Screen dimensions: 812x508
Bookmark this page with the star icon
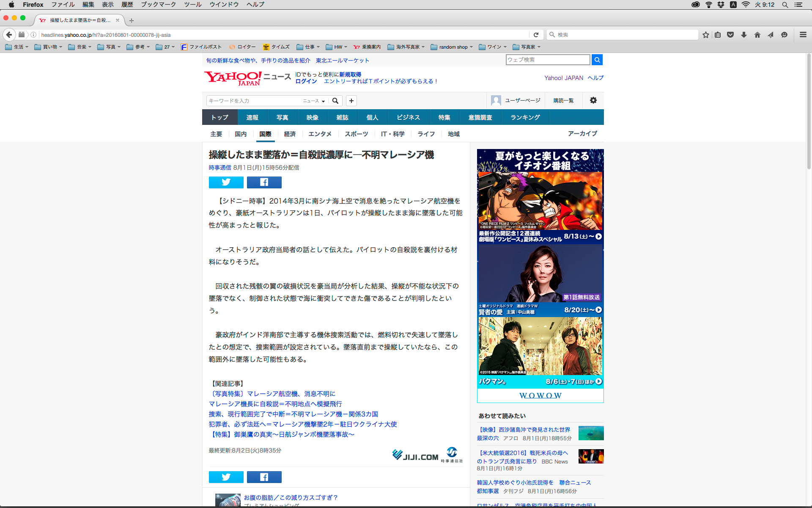(705, 35)
